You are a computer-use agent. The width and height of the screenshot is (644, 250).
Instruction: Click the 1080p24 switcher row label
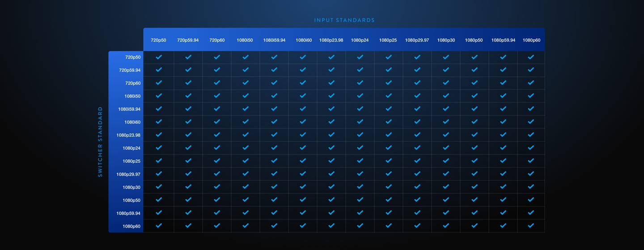[x=131, y=148]
